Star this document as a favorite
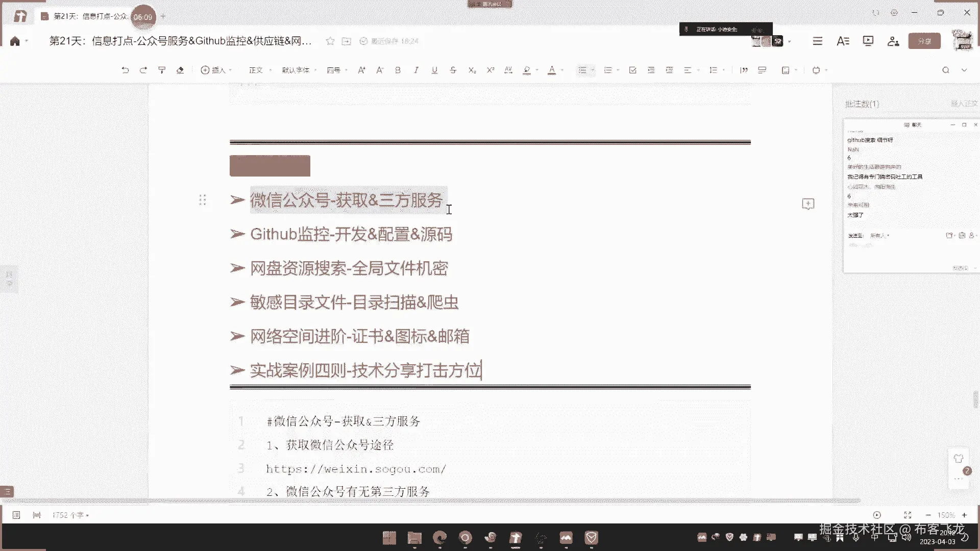The width and height of the screenshot is (980, 551). pyautogui.click(x=330, y=41)
